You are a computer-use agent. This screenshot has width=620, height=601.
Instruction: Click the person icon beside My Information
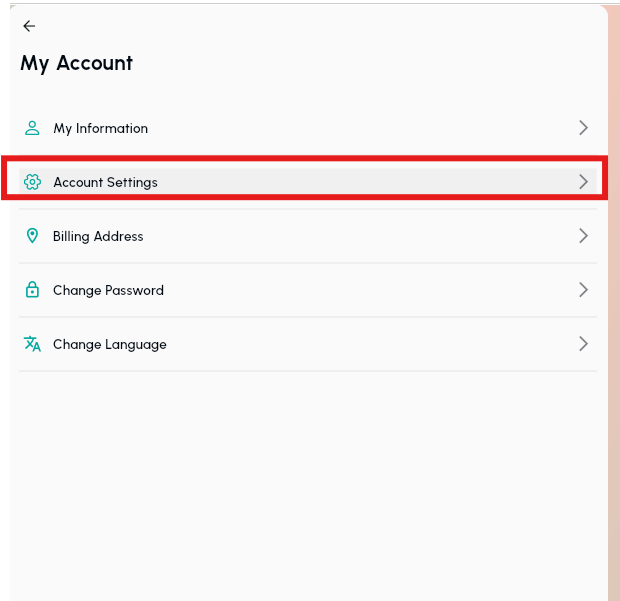pyautogui.click(x=32, y=128)
